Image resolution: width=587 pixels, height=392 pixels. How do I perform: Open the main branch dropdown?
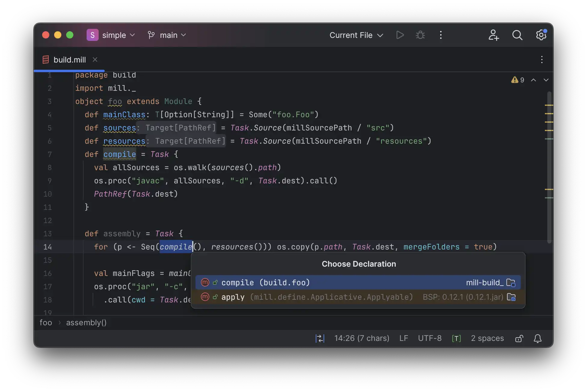(x=167, y=35)
